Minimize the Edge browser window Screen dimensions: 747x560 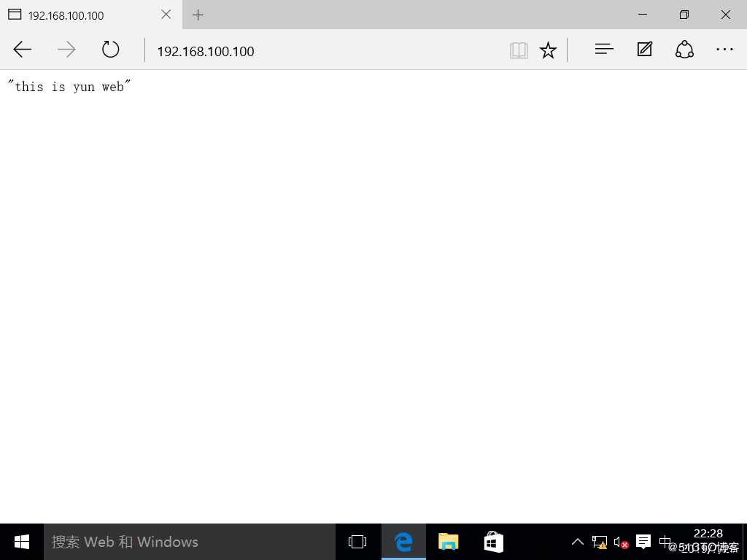pyautogui.click(x=642, y=15)
